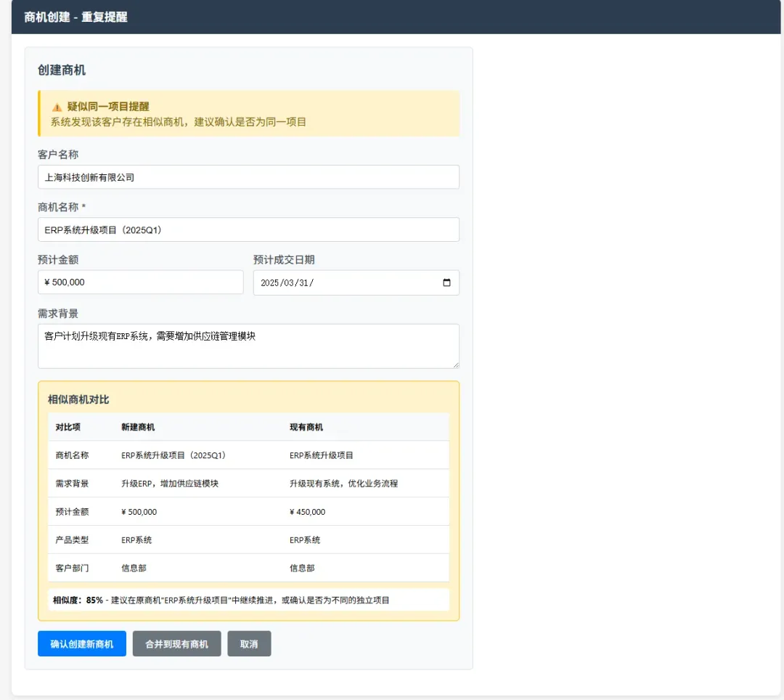Viewport: 784px width, 700px height.
Task: Click the 现有商机 column header
Action: pyautogui.click(x=306, y=427)
